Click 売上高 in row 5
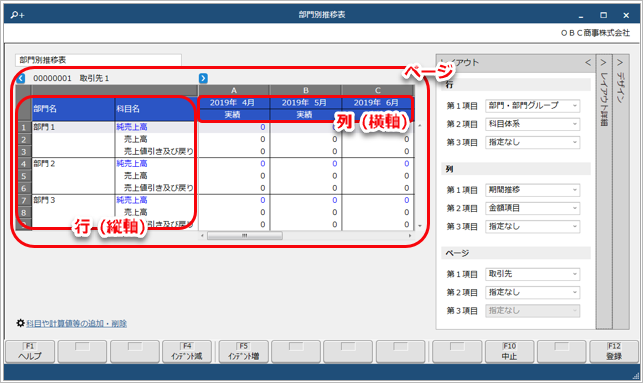The image size is (643, 383). (x=136, y=176)
